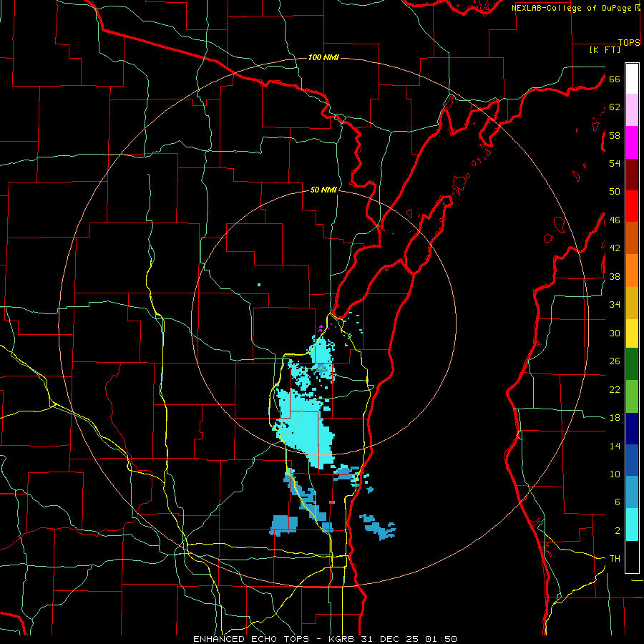Select the magenta legend color block

pyautogui.click(x=632, y=142)
